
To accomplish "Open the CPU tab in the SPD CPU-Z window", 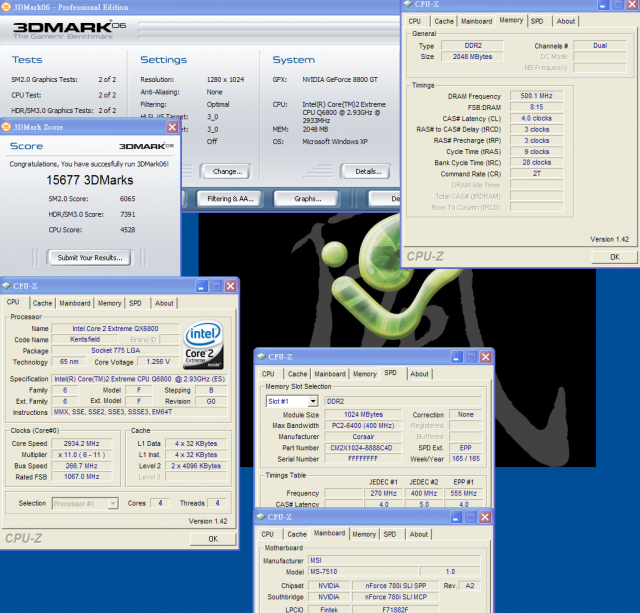I will pos(268,374).
